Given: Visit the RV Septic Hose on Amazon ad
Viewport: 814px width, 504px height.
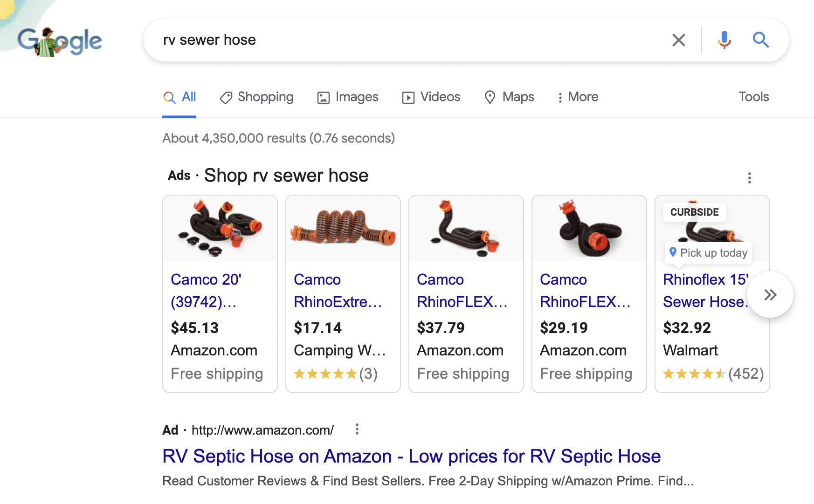Looking at the screenshot, I should point(411,456).
